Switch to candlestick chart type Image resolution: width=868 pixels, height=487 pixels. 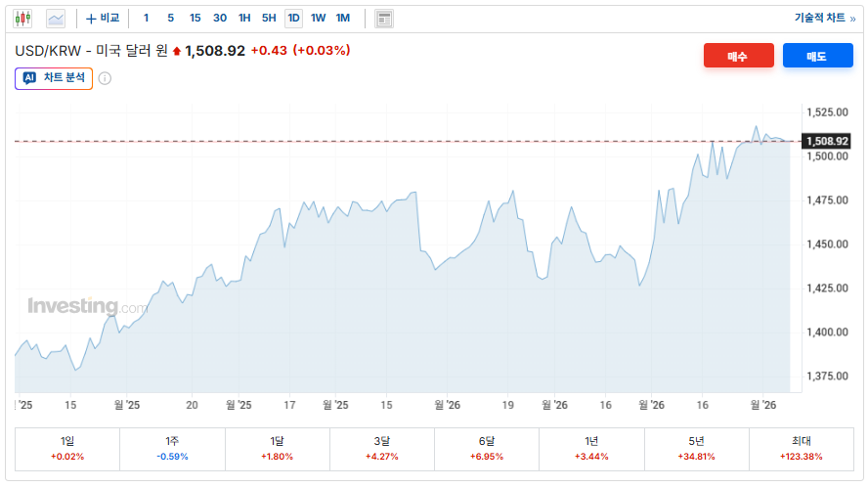[x=22, y=19]
